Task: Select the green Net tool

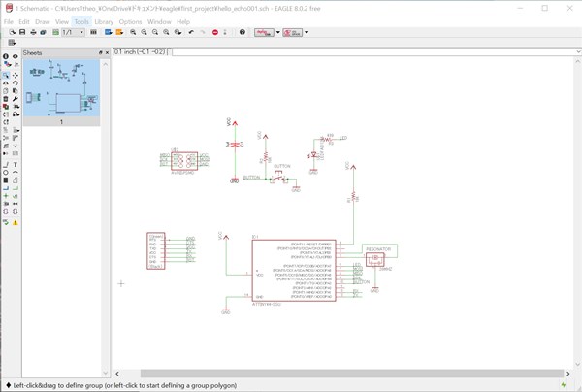Action: (16, 188)
